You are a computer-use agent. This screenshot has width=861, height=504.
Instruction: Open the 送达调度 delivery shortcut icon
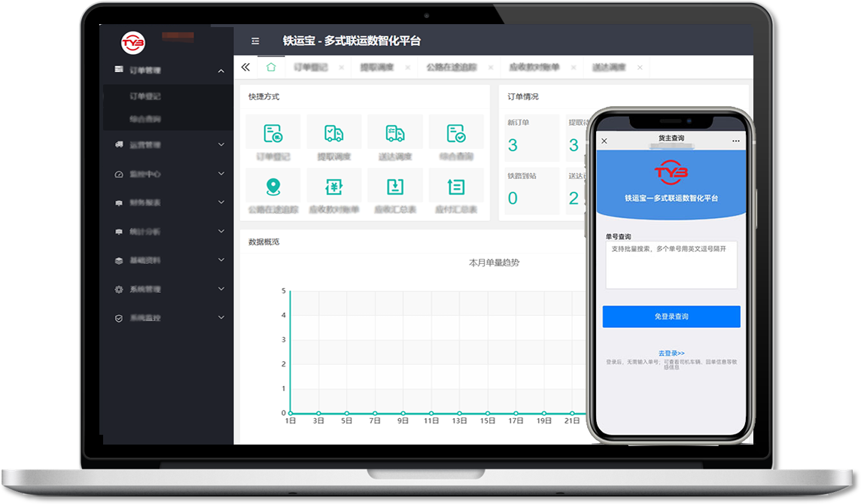click(x=395, y=134)
